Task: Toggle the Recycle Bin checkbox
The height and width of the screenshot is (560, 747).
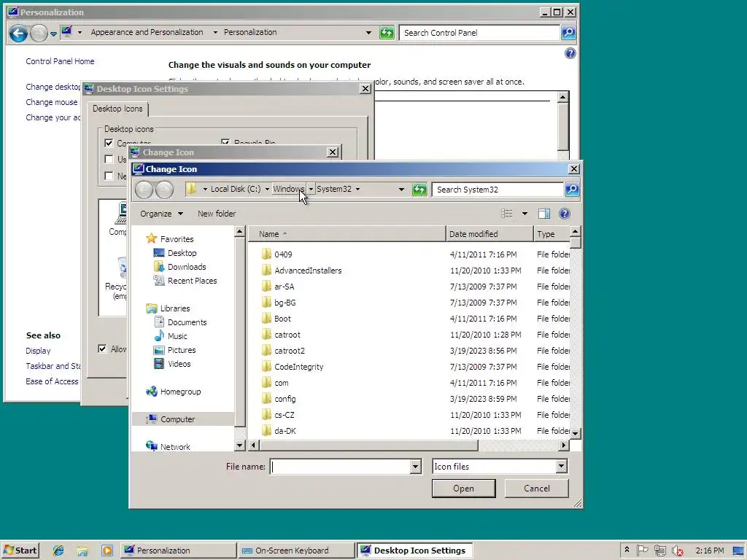Action: (x=225, y=142)
